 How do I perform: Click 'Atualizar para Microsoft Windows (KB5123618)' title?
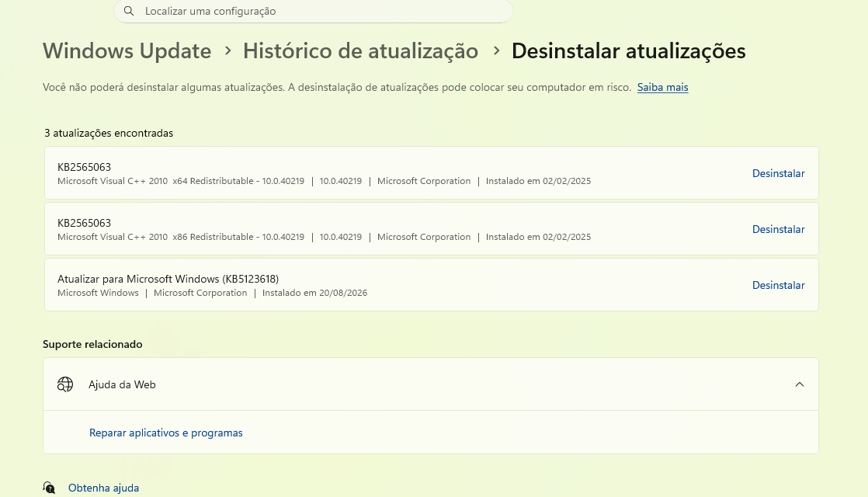click(x=168, y=279)
